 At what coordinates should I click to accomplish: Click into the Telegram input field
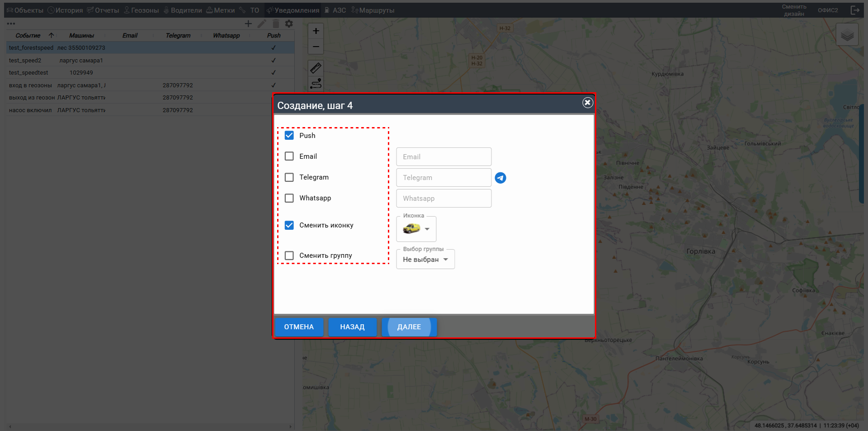443,178
